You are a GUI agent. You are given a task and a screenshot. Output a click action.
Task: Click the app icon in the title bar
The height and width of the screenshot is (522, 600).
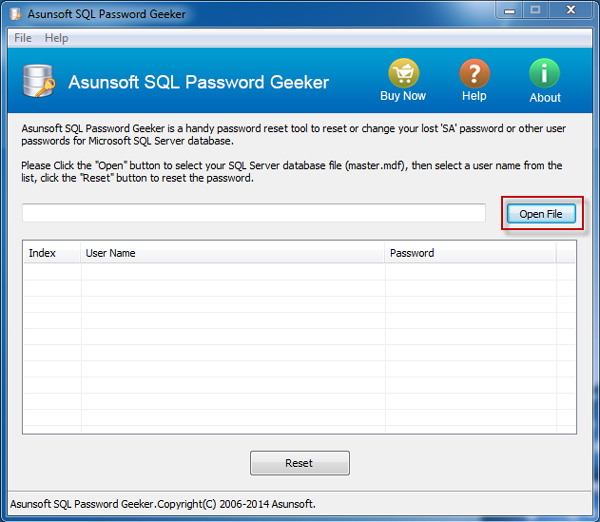(16, 14)
